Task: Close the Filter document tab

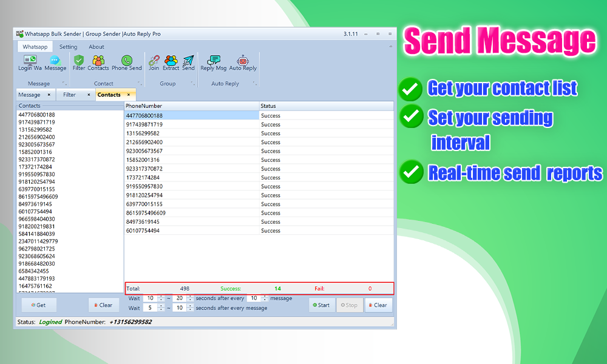Action: point(89,95)
